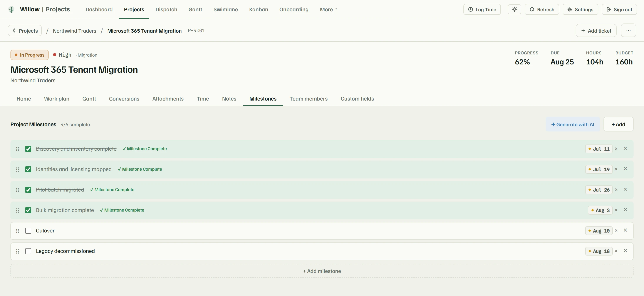Screen dimensions: 644x296
Task: Open the Jul 19 date picker
Action: click(x=599, y=170)
